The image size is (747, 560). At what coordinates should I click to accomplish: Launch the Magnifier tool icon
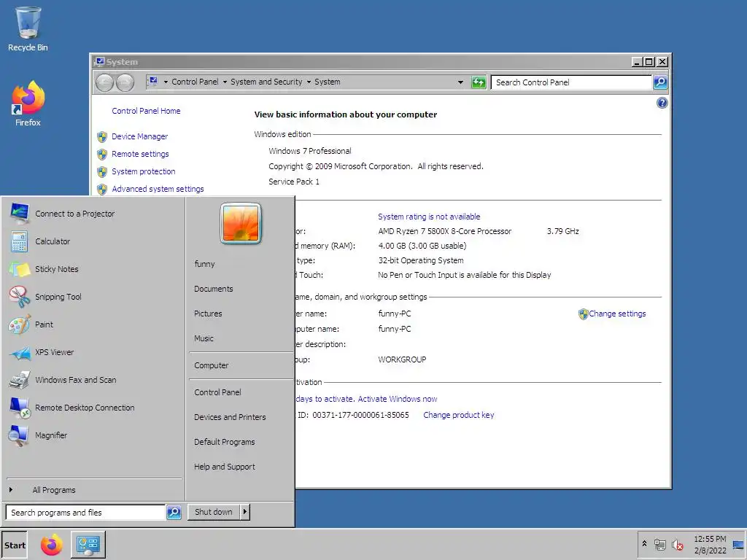20,435
